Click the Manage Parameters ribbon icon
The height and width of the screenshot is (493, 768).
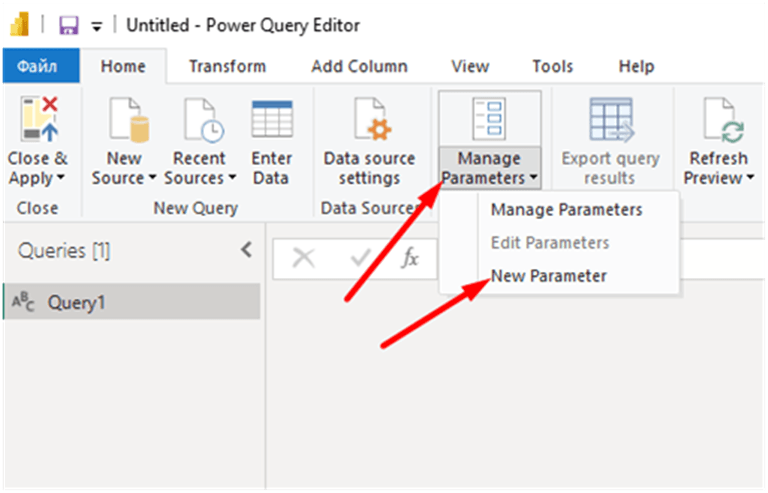tap(489, 119)
